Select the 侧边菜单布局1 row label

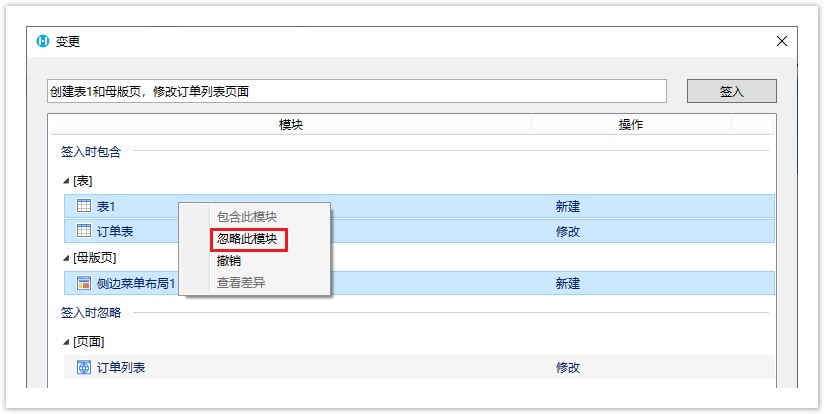coord(136,284)
